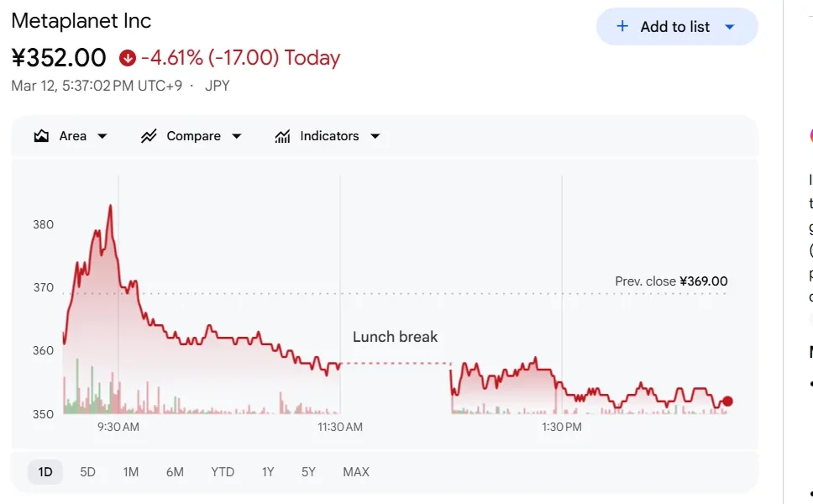
Task: View the YTD performance tab
Action: tap(223, 472)
